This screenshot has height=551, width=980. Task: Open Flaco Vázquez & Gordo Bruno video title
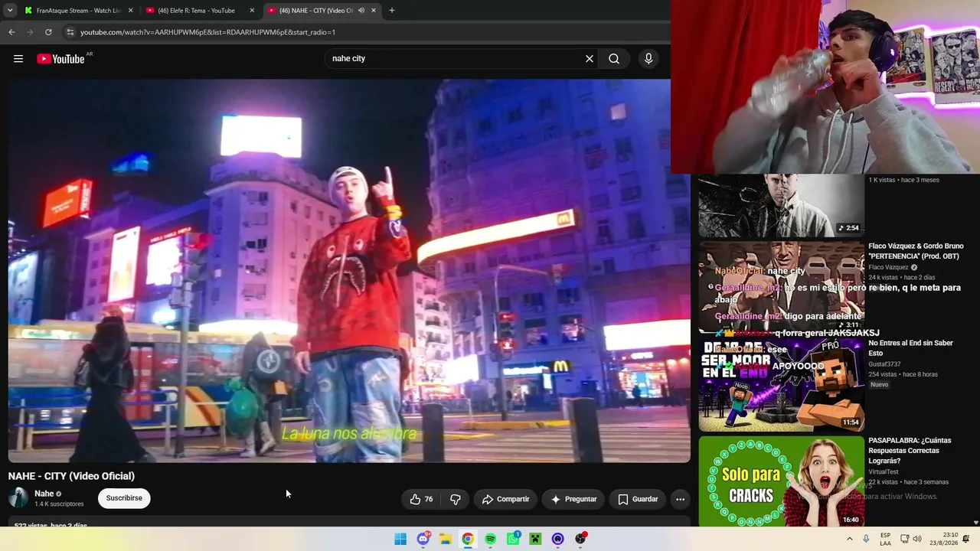pyautogui.click(x=916, y=252)
